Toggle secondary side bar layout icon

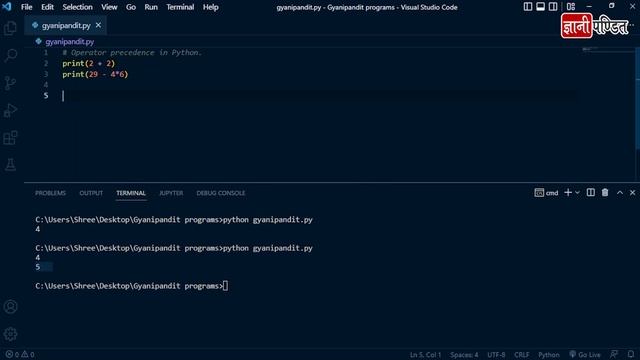point(553,7)
